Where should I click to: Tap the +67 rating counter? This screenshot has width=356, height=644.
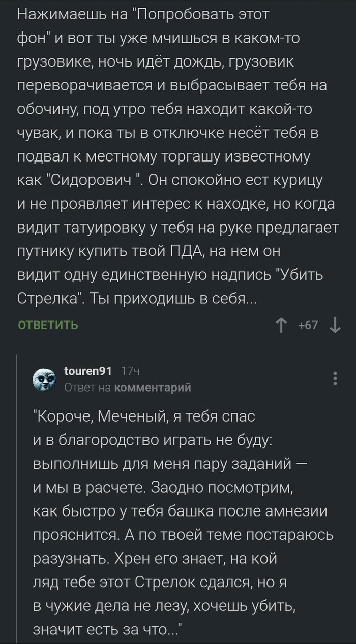[308, 325]
